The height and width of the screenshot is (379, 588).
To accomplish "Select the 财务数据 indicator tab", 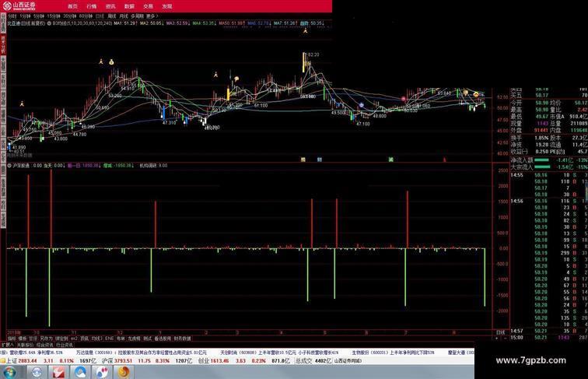I will point(182,339).
